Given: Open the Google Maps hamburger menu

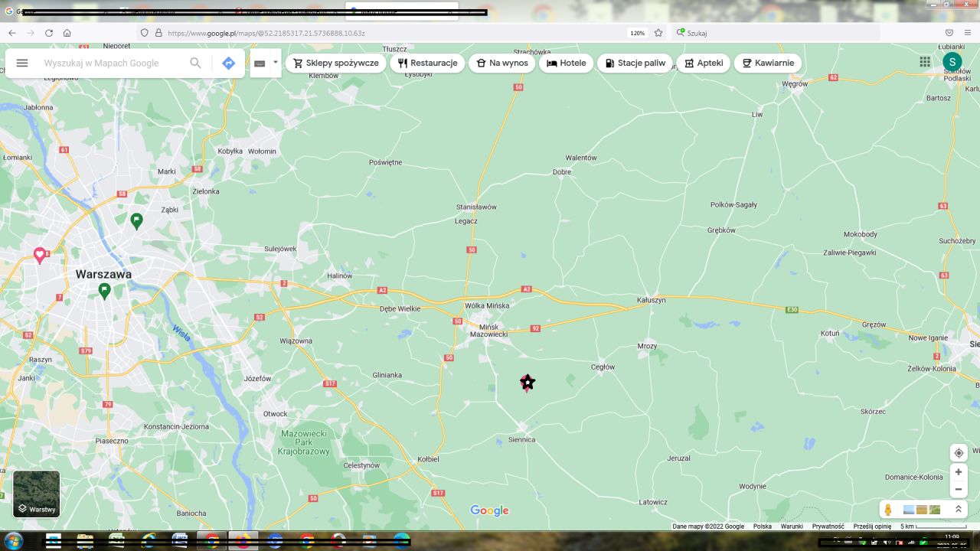Looking at the screenshot, I should [22, 63].
